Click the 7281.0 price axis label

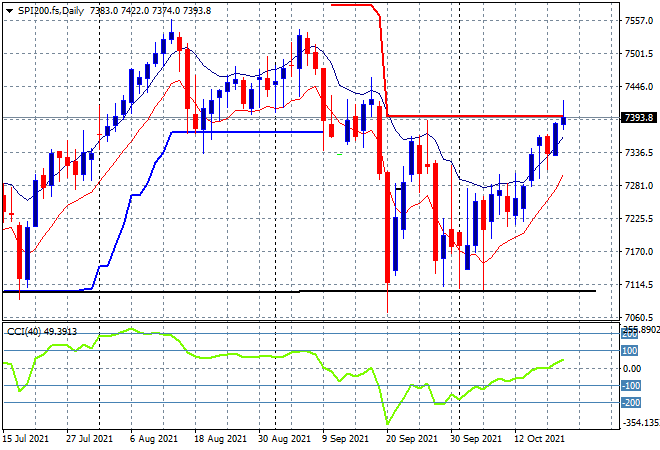click(639, 186)
